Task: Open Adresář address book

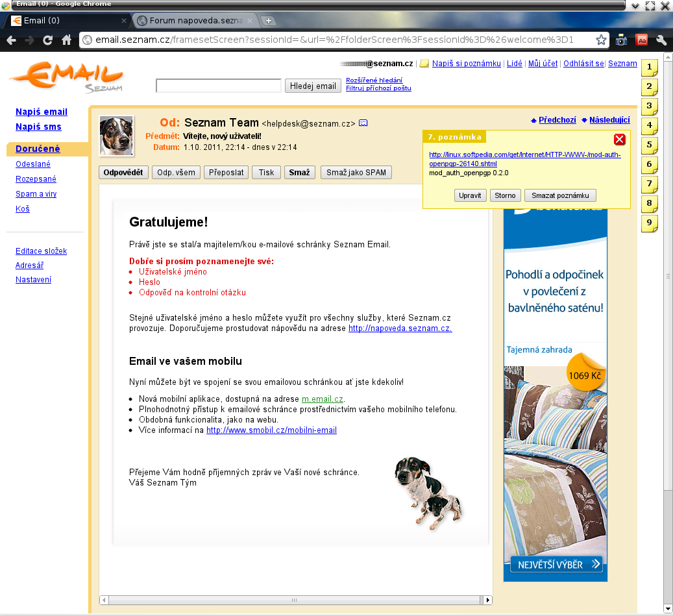Action: click(x=30, y=265)
